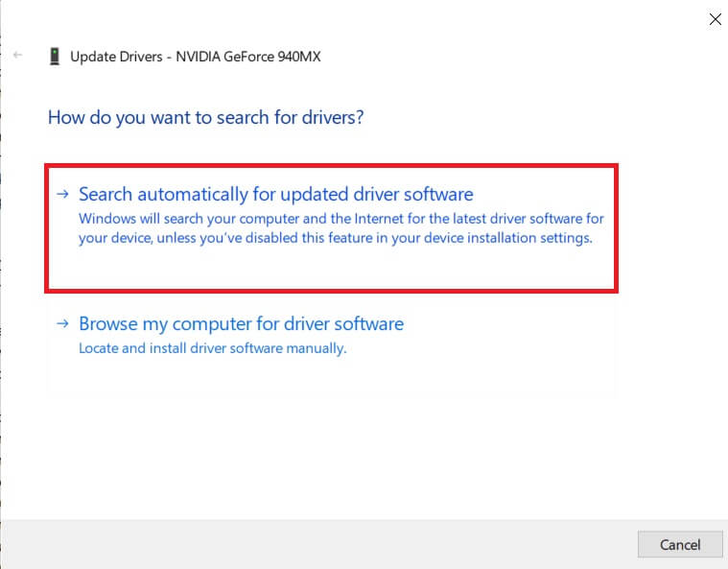Click the arrow beside Search automatically option
This screenshot has width=728, height=569.
click(62, 194)
